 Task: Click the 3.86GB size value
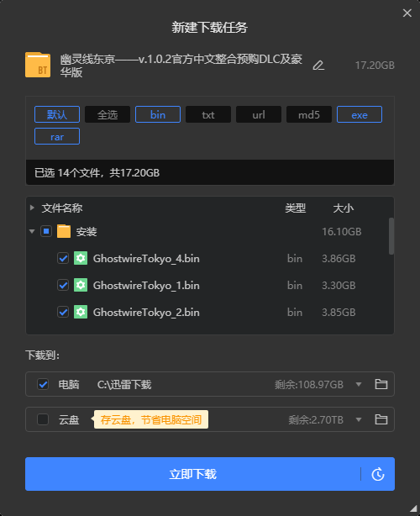[339, 259]
